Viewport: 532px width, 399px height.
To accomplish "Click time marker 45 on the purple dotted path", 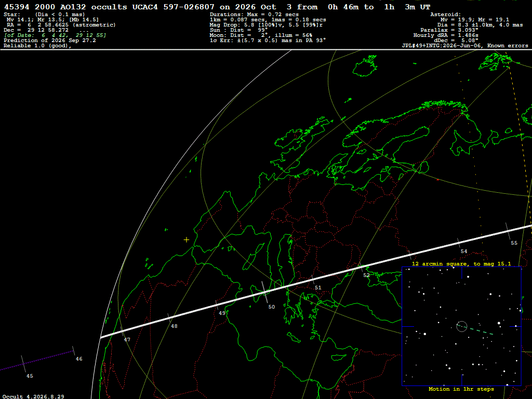I will [30, 376].
